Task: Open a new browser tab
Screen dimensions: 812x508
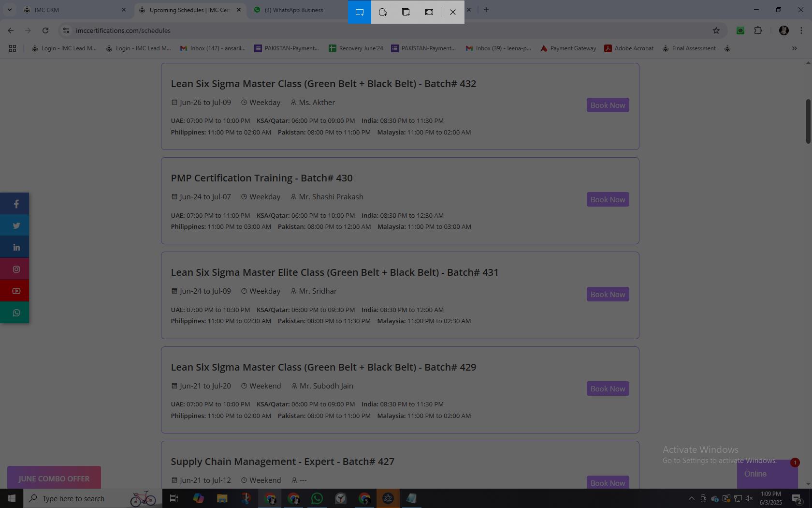Action: (486, 10)
